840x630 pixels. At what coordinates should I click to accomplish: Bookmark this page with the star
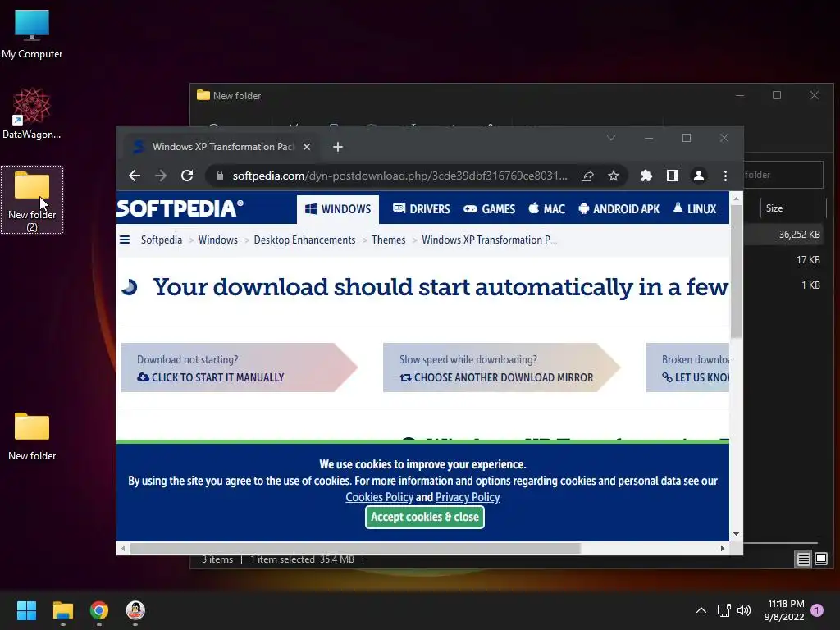click(x=614, y=176)
